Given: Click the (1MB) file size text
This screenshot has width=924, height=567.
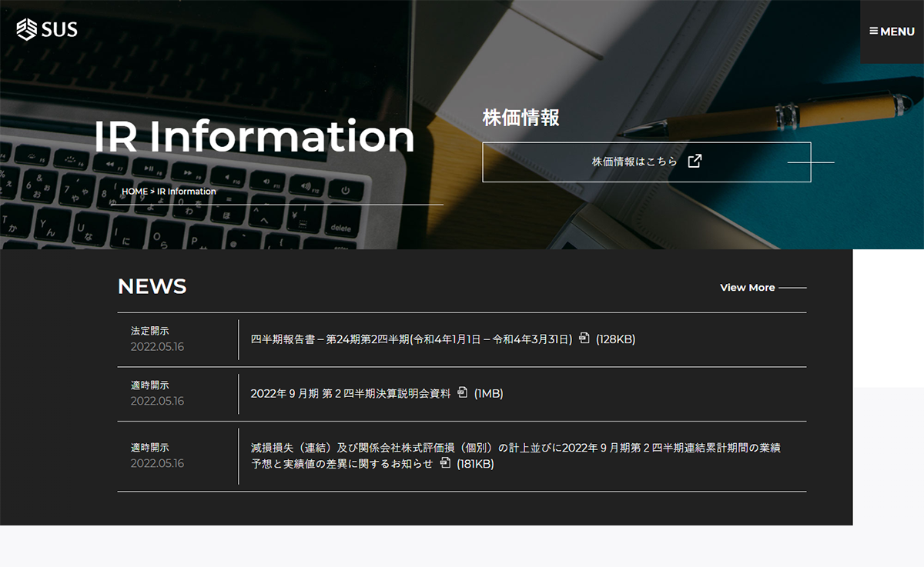Looking at the screenshot, I should coord(488,394).
